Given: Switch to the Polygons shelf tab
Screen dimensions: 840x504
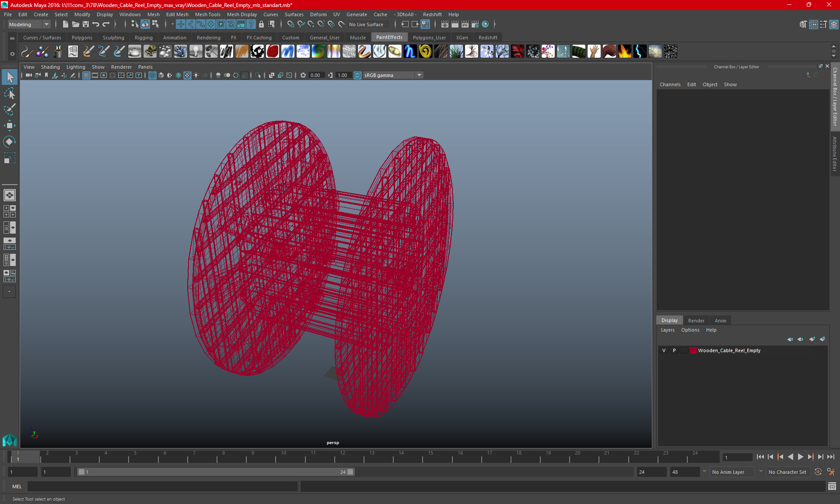Looking at the screenshot, I should [x=82, y=38].
